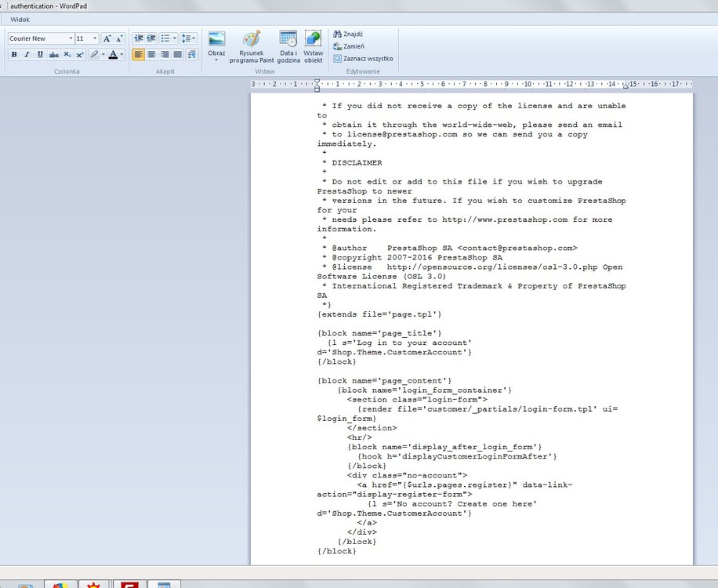Open the highlight color dropdown arrow
Viewport: 718px width, 588px height.
click(103, 55)
